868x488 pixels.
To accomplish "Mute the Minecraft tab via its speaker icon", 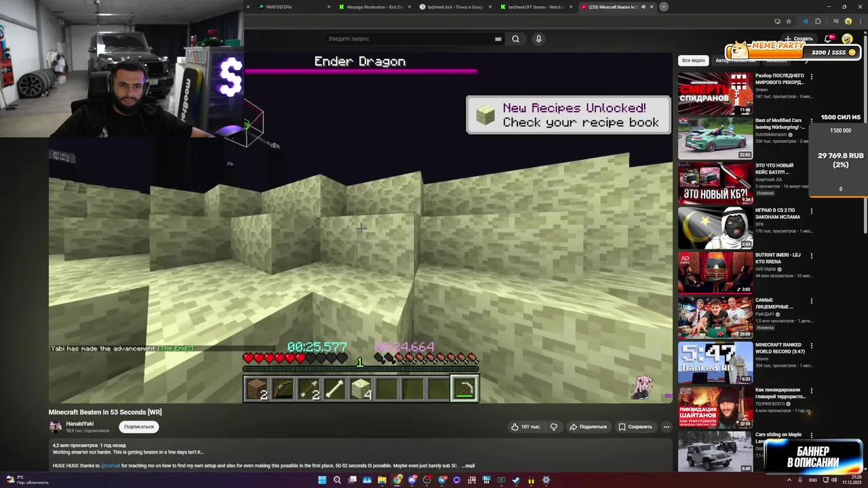I will click(643, 7).
